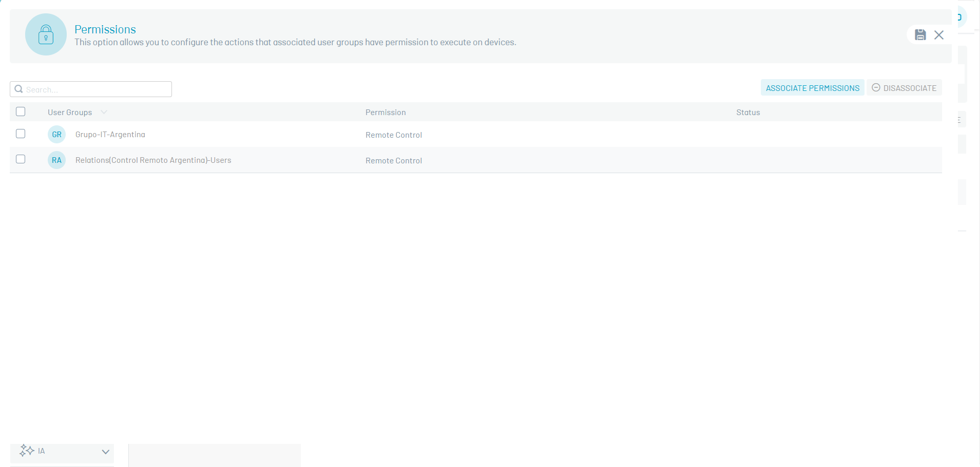The height and width of the screenshot is (467, 980).
Task: Expand the User Groups column chevron
Action: click(x=104, y=112)
